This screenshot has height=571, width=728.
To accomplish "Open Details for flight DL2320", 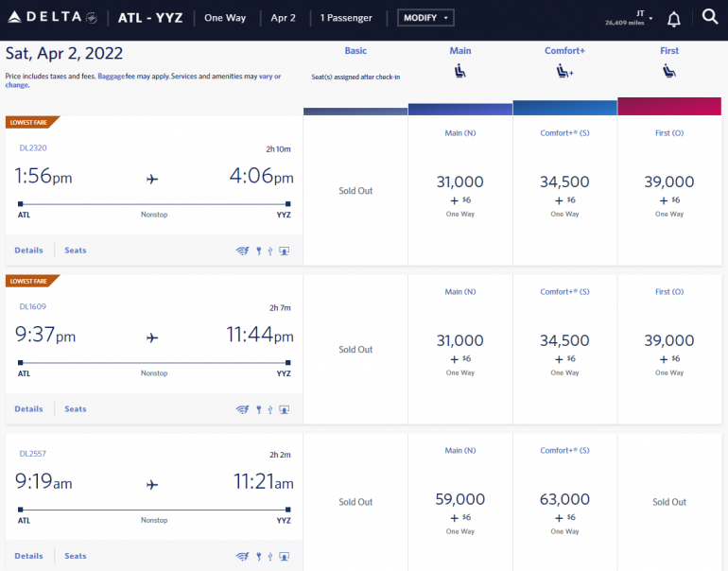I will (28, 251).
